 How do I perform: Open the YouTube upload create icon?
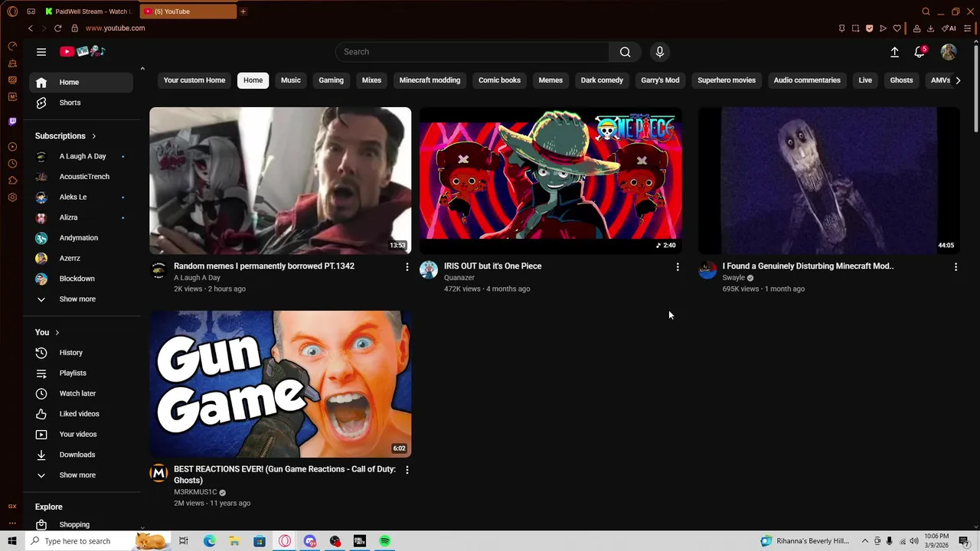(x=894, y=52)
